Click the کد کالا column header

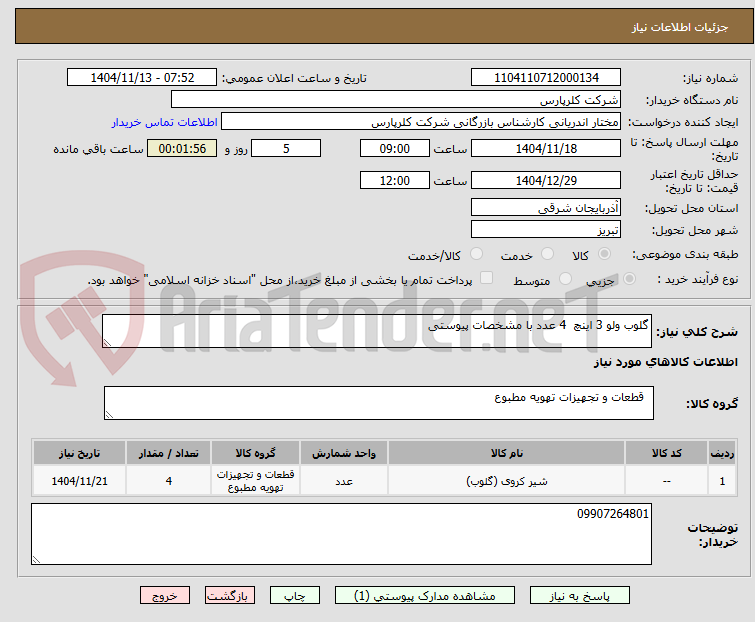click(x=666, y=453)
